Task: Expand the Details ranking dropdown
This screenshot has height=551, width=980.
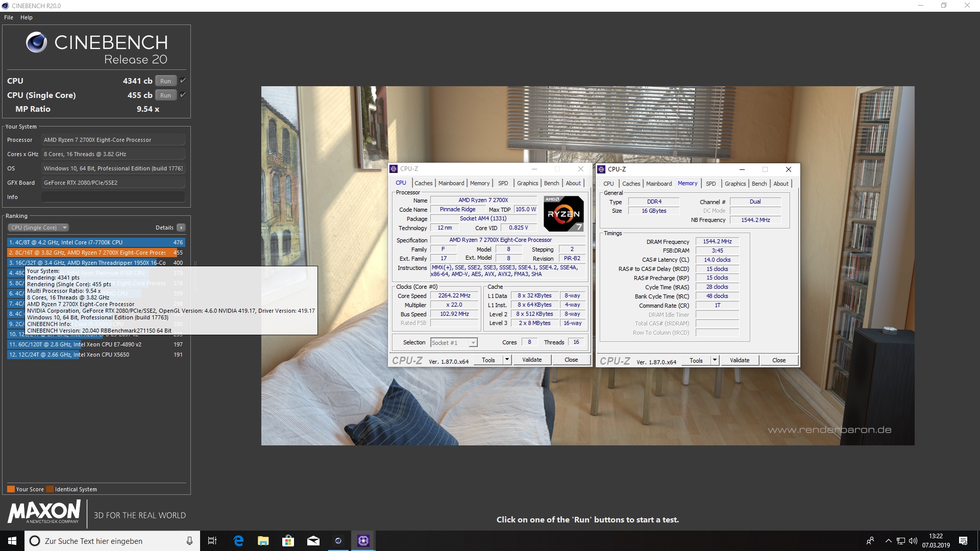Action: pyautogui.click(x=182, y=228)
